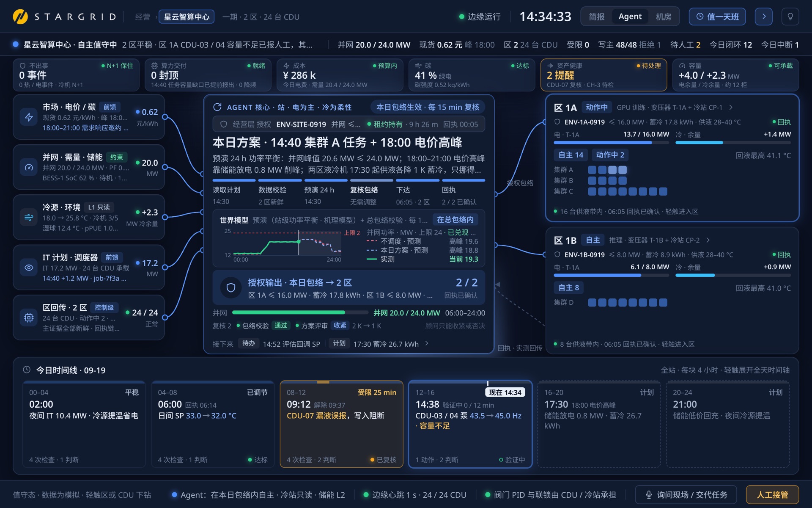Image resolution: width=812 pixels, height=508 pixels.
Task: Click the 值一天班 button
Action: [717, 17]
